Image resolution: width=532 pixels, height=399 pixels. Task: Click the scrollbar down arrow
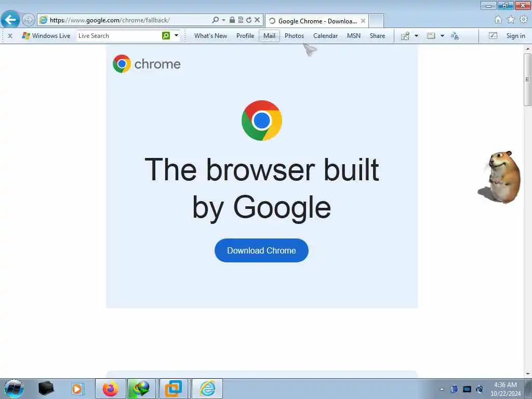pyautogui.click(x=528, y=374)
